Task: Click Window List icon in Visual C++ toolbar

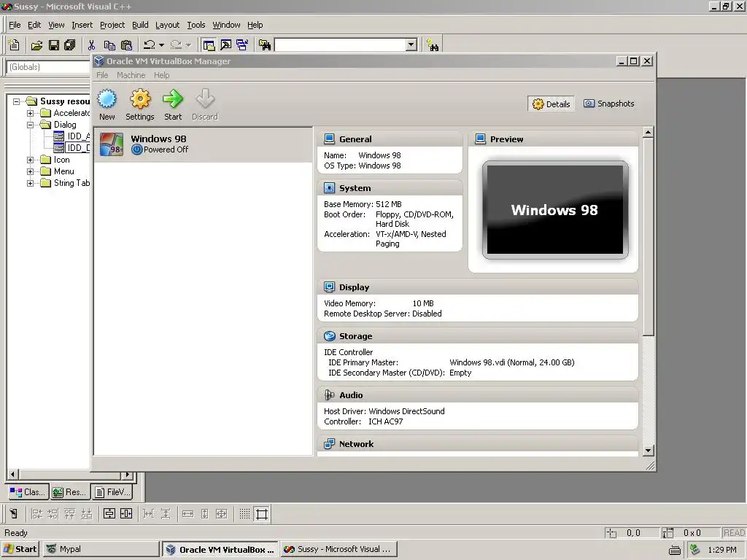Action: (x=242, y=45)
